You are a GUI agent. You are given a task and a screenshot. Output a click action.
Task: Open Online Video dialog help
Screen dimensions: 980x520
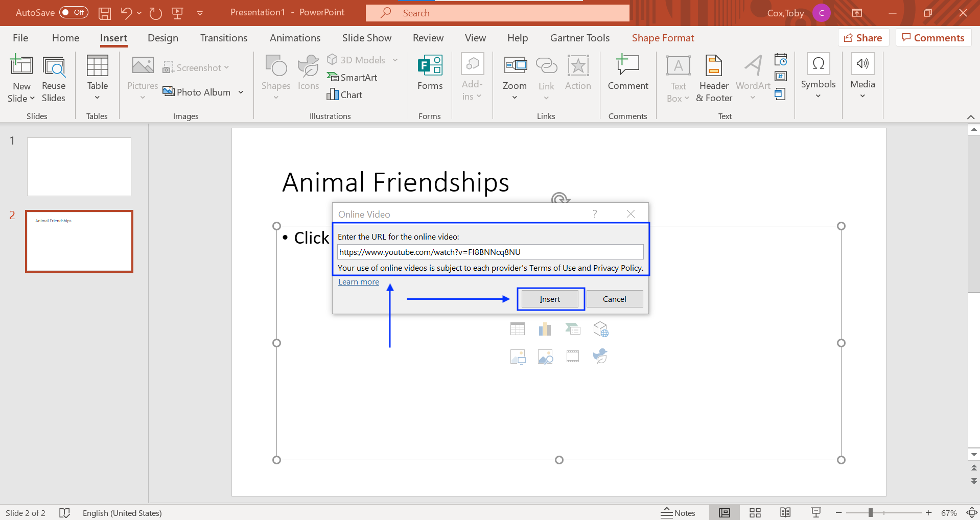595,214
